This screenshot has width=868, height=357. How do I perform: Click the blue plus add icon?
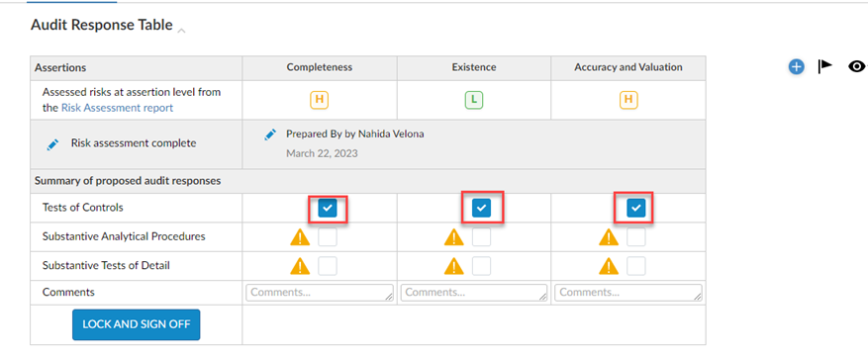(x=796, y=67)
